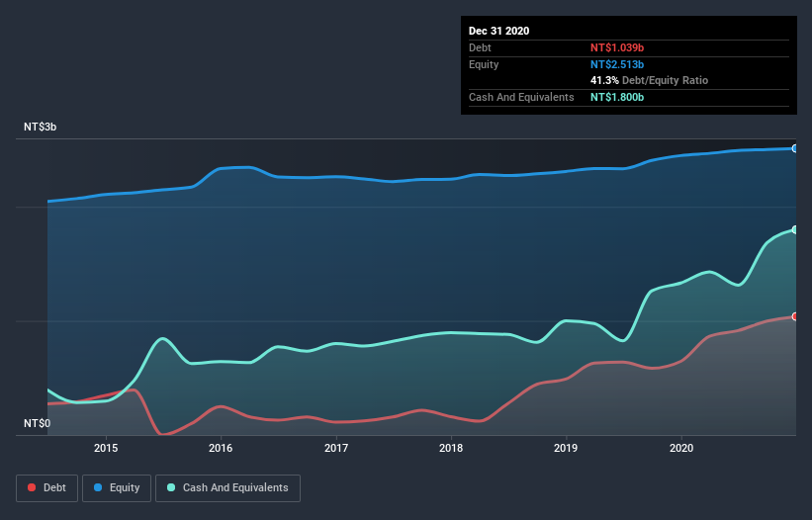Click the teal Cash endpoint marker
This screenshot has height=520, width=812.
[795, 229]
